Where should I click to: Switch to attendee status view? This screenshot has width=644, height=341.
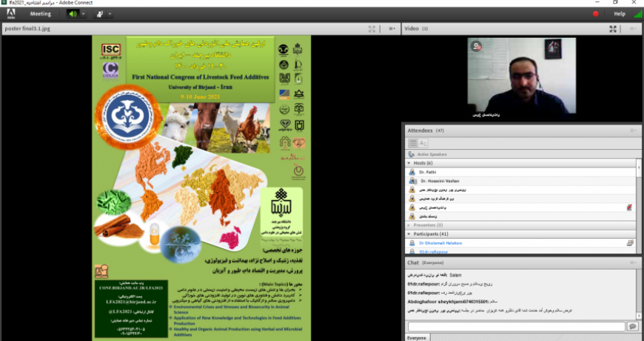point(423,143)
